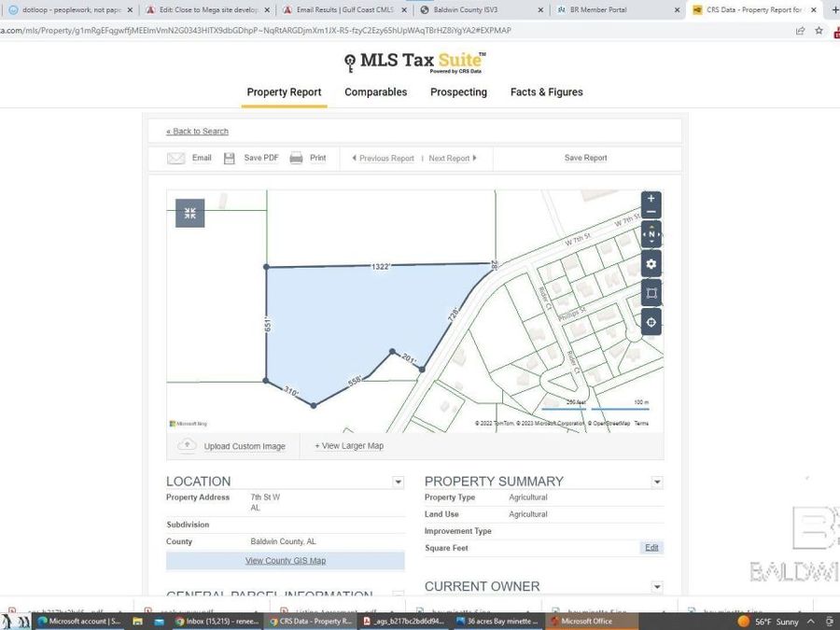Zoom in on the parcel map
Screen dimensions: 840x630
(x=651, y=199)
